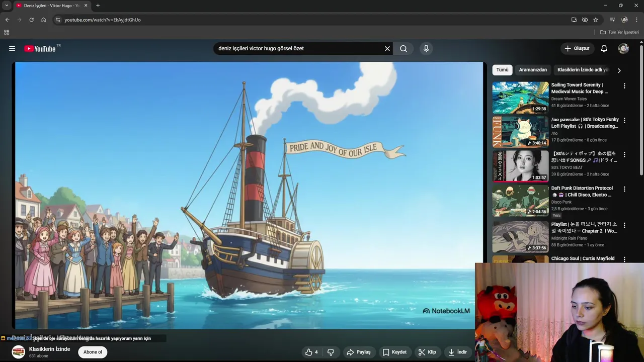Download the video with İndir
This screenshot has height=362, width=644.
(x=457, y=352)
